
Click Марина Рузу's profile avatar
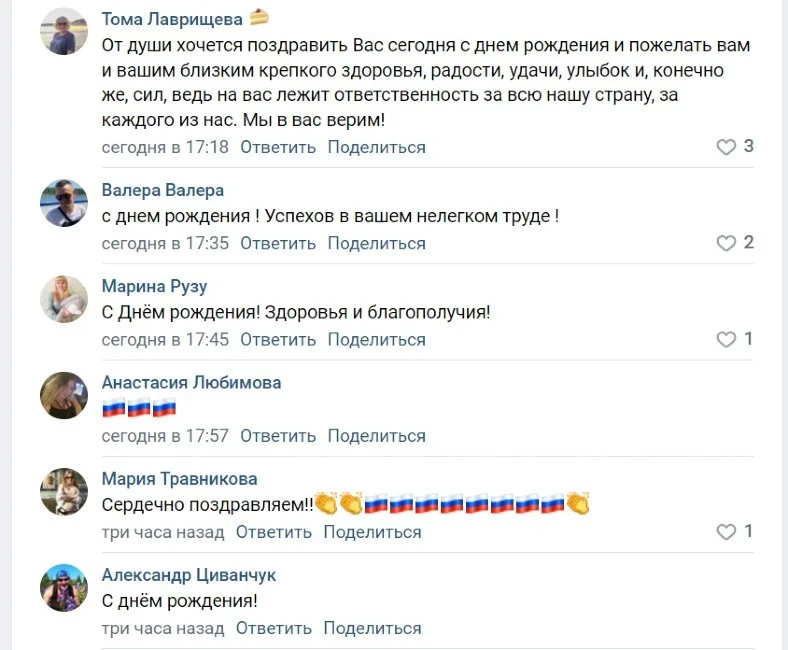pyautogui.click(x=64, y=299)
